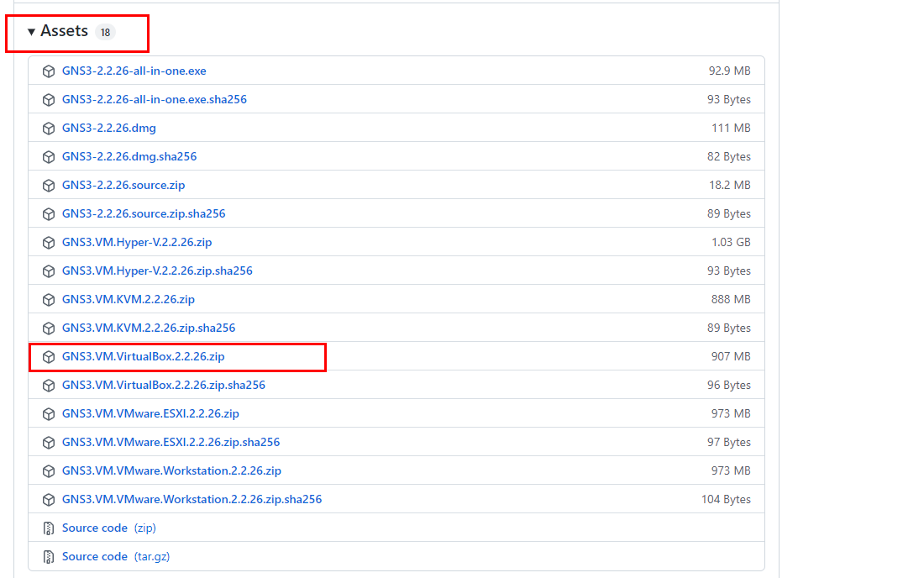This screenshot has height=578, width=924.
Task: Click the 96 Bytes size text
Action: 729,386
